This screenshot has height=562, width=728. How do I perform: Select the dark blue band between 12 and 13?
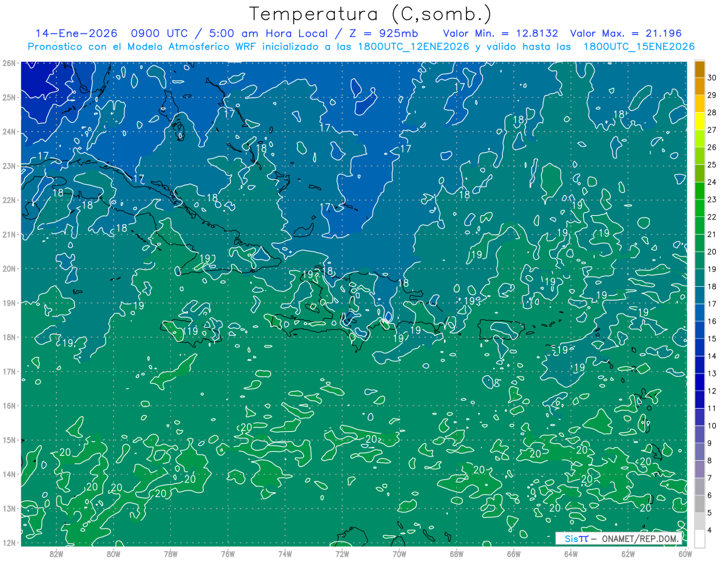click(x=699, y=382)
